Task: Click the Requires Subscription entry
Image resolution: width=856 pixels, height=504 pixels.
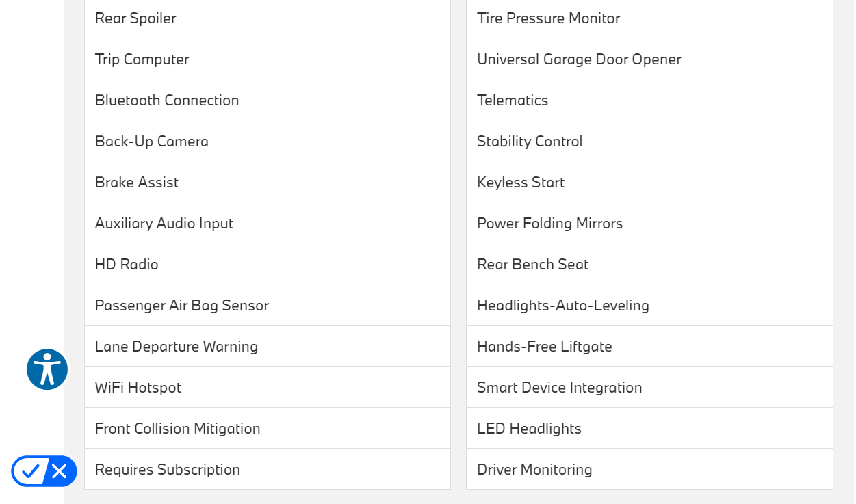Action: (x=168, y=470)
